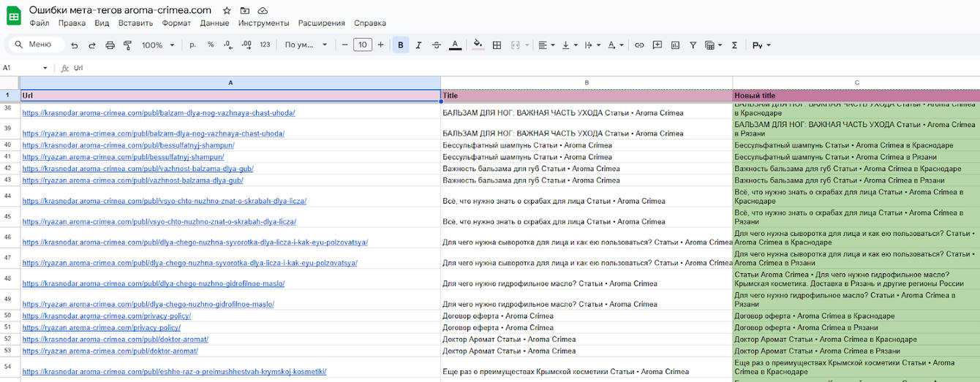Open the borders grid icon

[497, 45]
